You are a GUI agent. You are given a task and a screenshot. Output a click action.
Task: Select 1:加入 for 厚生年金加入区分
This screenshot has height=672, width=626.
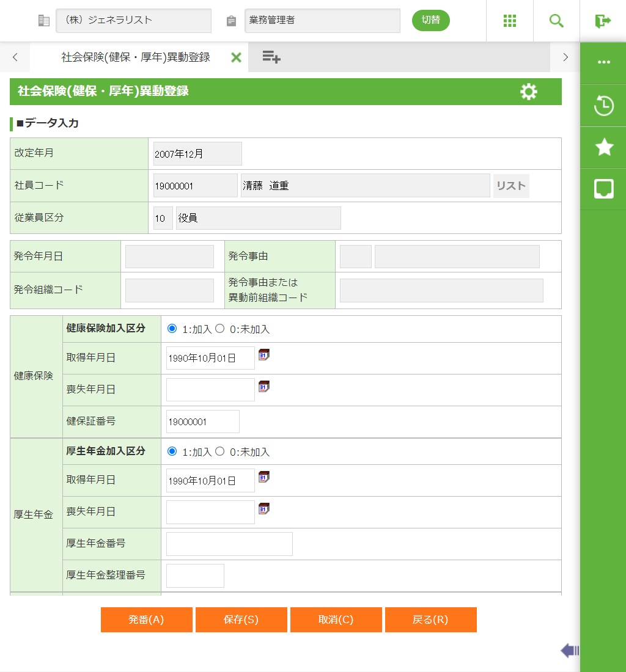[x=172, y=451]
